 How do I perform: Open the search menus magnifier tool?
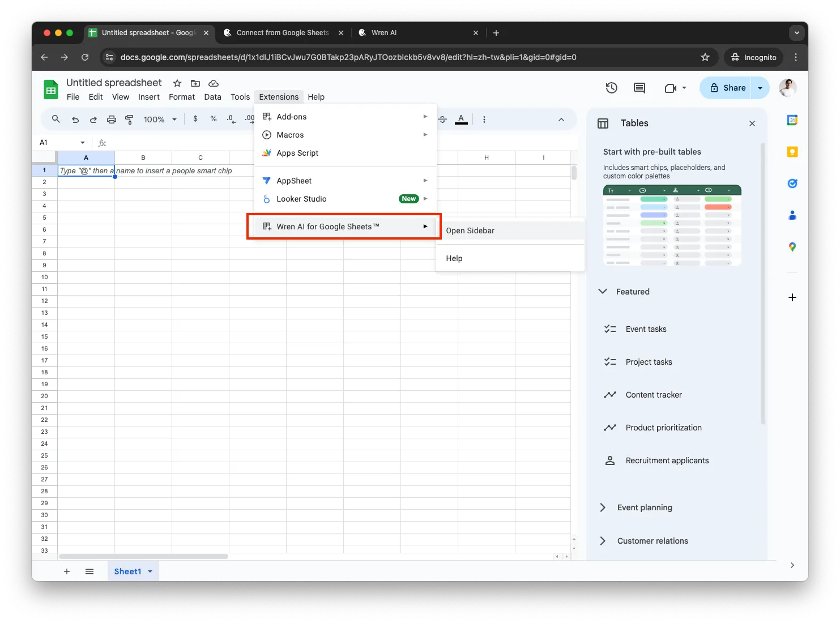click(56, 119)
